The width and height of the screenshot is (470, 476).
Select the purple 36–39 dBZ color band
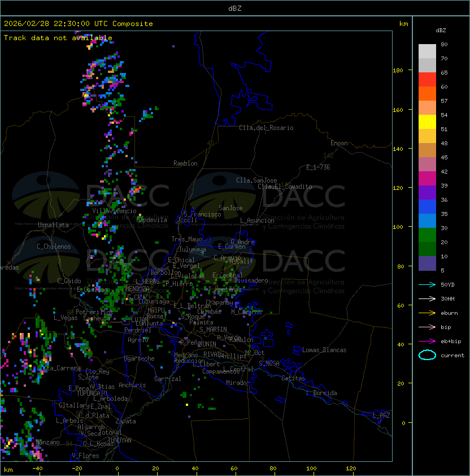(x=427, y=193)
